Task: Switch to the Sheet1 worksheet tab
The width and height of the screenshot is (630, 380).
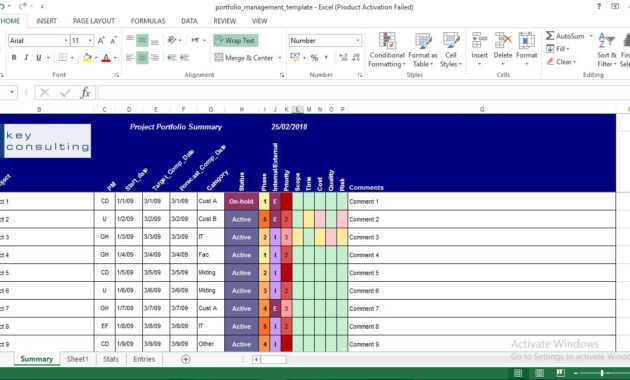Action: point(77,359)
